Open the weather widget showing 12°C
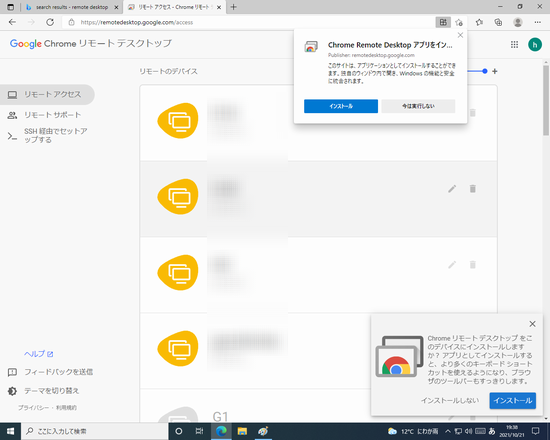This screenshot has height=440, width=550. coord(413,431)
